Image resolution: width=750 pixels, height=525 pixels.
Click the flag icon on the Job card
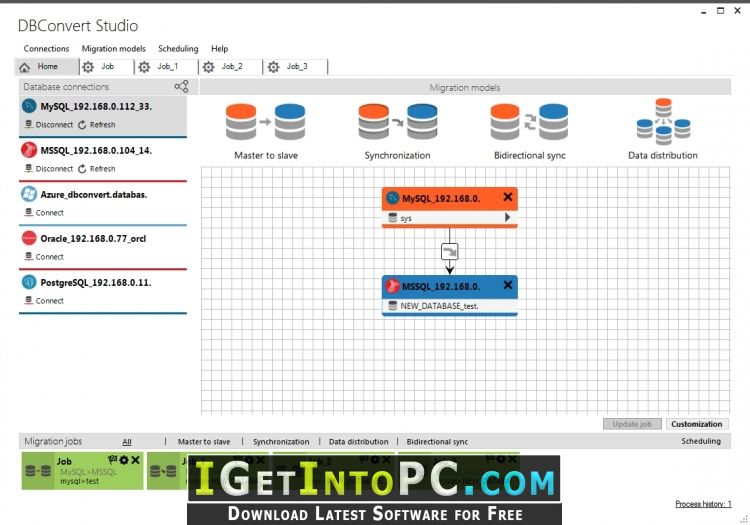coord(113,459)
